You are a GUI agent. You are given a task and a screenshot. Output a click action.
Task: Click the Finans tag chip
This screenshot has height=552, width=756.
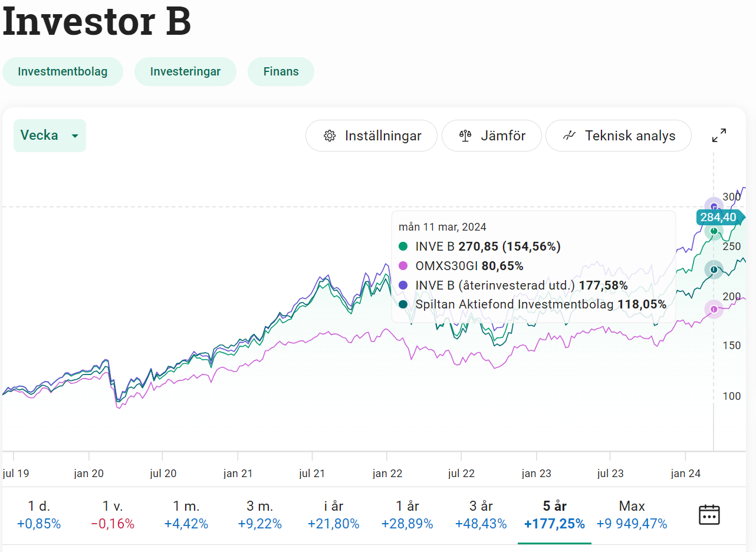click(x=281, y=72)
